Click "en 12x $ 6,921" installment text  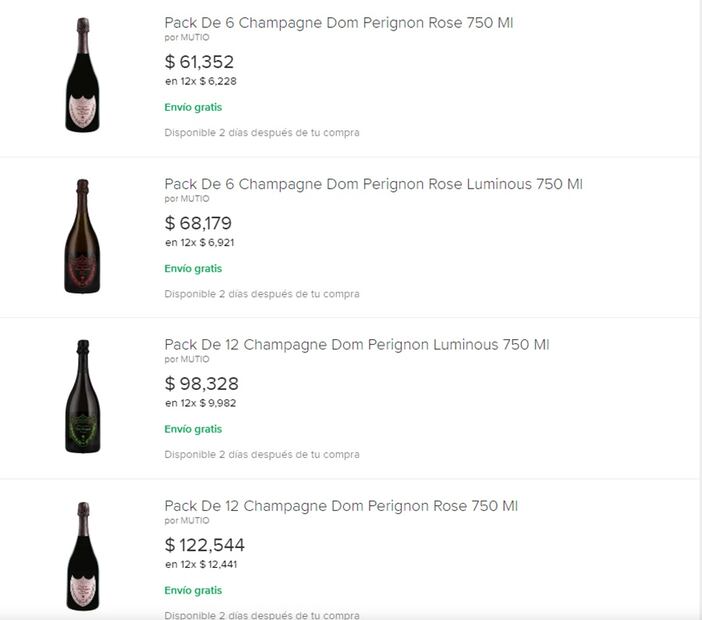pos(200,242)
